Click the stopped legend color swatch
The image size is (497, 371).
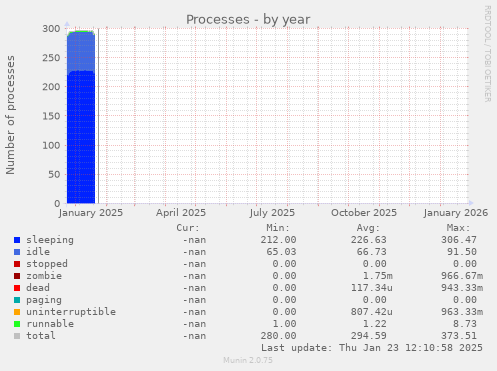coord(17,264)
